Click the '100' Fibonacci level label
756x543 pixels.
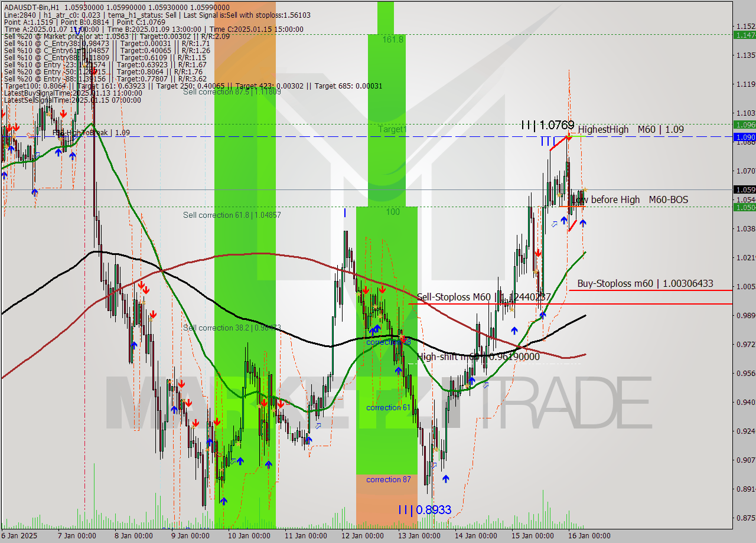[393, 211]
